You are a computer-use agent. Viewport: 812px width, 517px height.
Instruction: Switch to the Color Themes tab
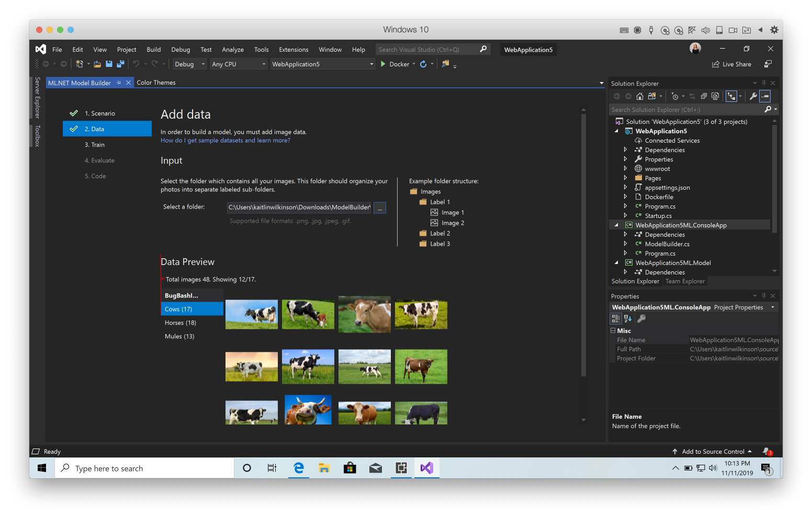click(x=156, y=82)
